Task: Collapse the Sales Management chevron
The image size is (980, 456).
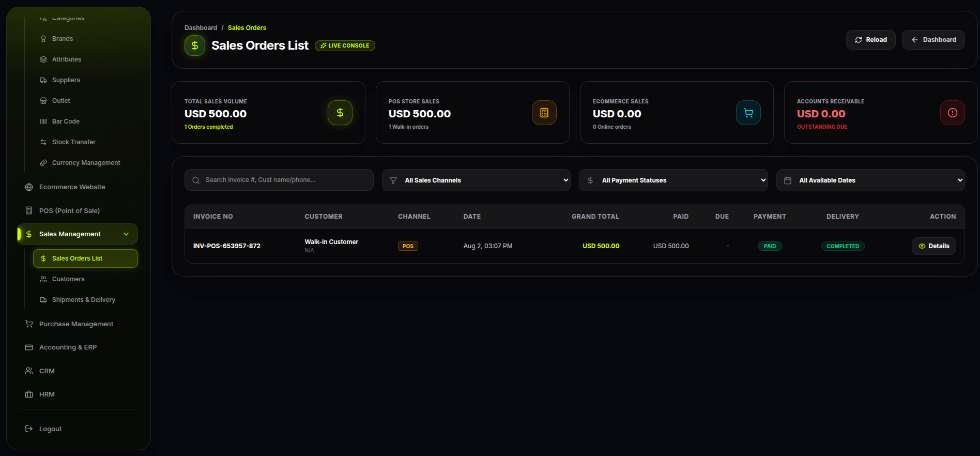Action: (126, 234)
